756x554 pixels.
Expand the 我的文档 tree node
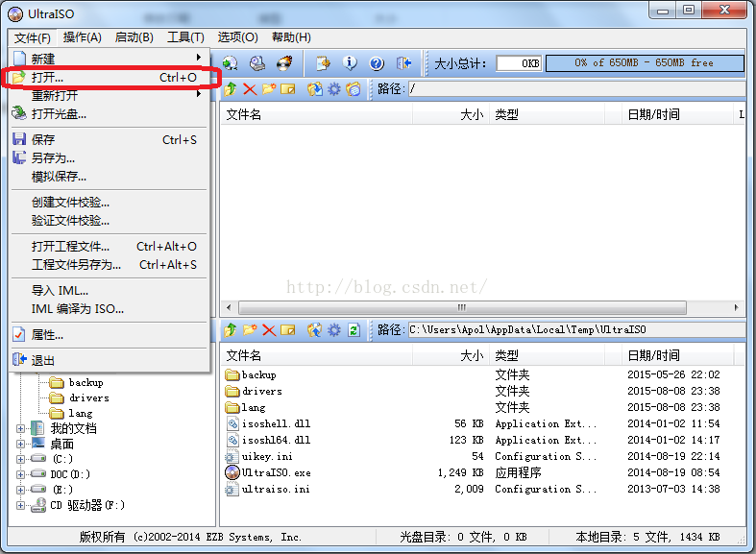20,428
